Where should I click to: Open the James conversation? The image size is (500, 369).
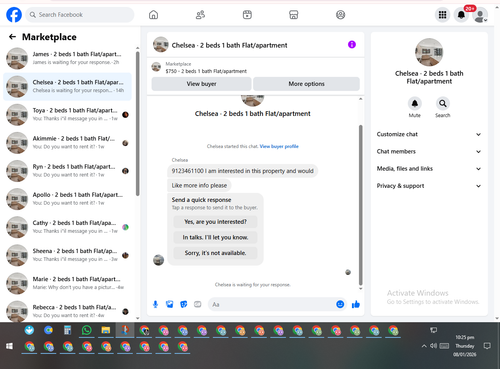[67, 58]
